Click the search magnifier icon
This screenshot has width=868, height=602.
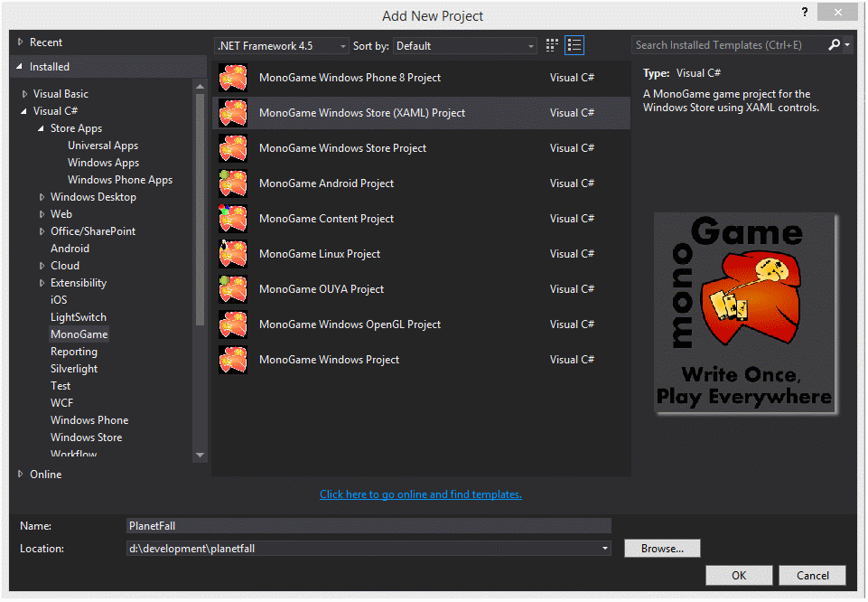(x=834, y=45)
